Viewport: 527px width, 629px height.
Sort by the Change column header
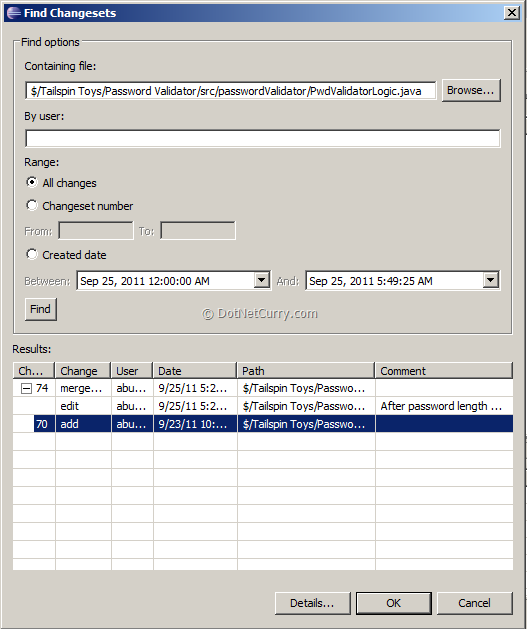pos(83,371)
